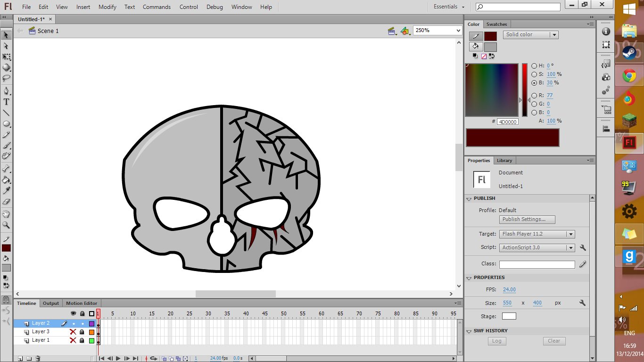Screen dimensions: 644x362
Task: Open the ActionScript 3.0 script dropdown
Action: [537, 247]
